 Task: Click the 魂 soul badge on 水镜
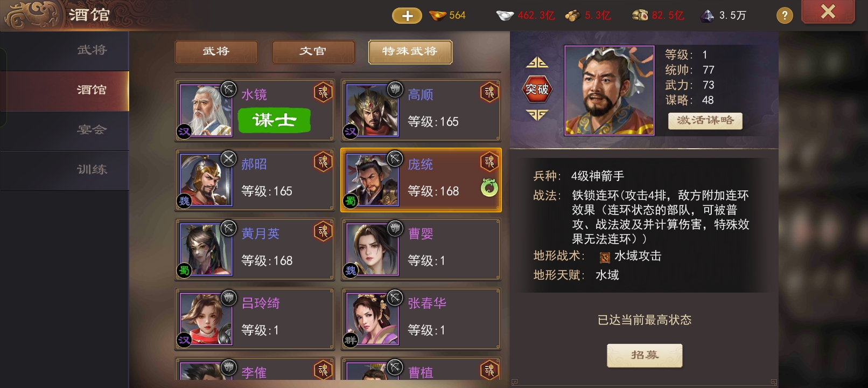pos(323,93)
